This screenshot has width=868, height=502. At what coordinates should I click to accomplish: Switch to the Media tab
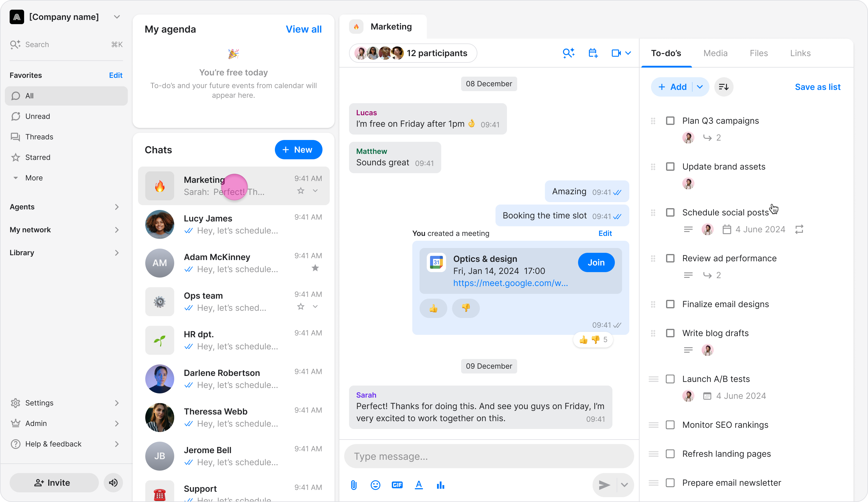[x=715, y=53]
